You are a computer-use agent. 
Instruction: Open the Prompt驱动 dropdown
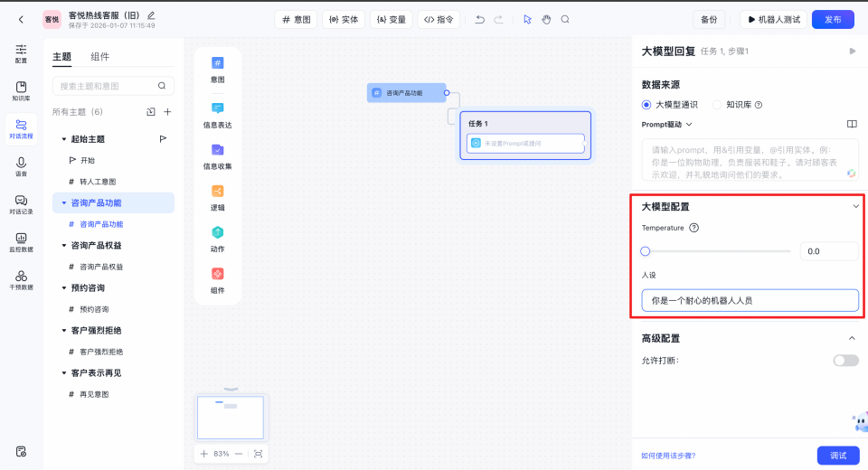point(667,124)
